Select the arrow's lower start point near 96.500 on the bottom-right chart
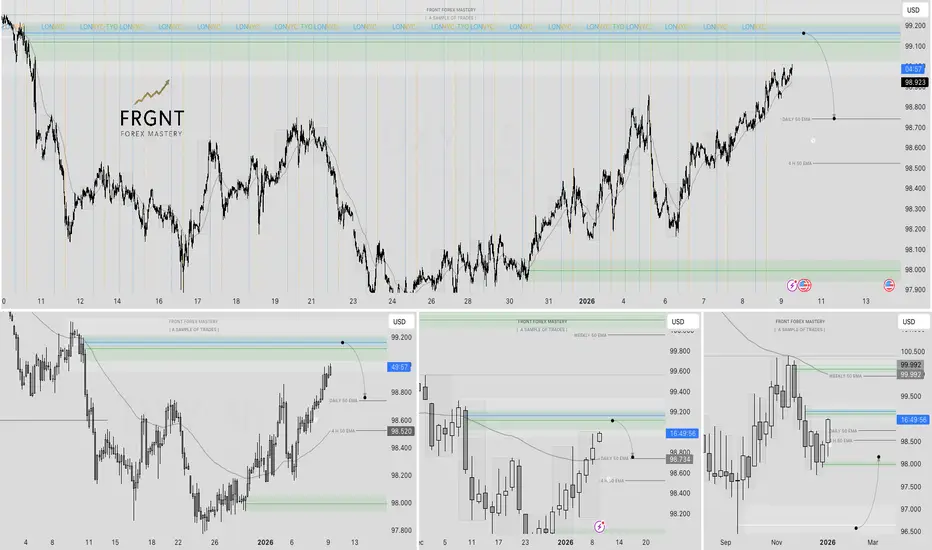 click(856, 528)
